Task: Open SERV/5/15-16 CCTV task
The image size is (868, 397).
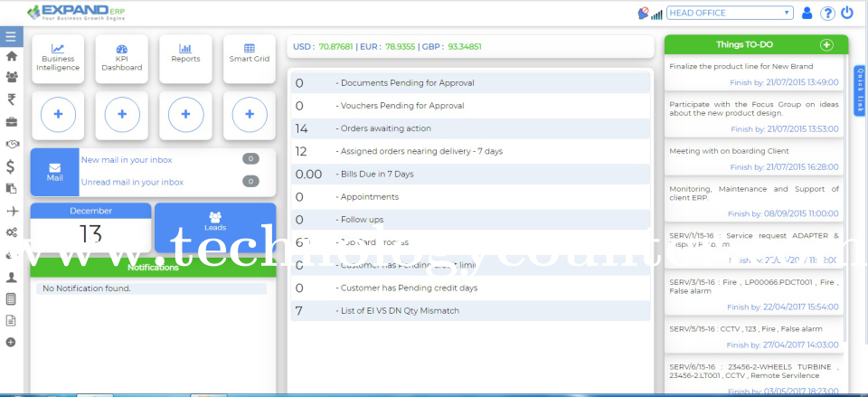Action: click(x=753, y=336)
